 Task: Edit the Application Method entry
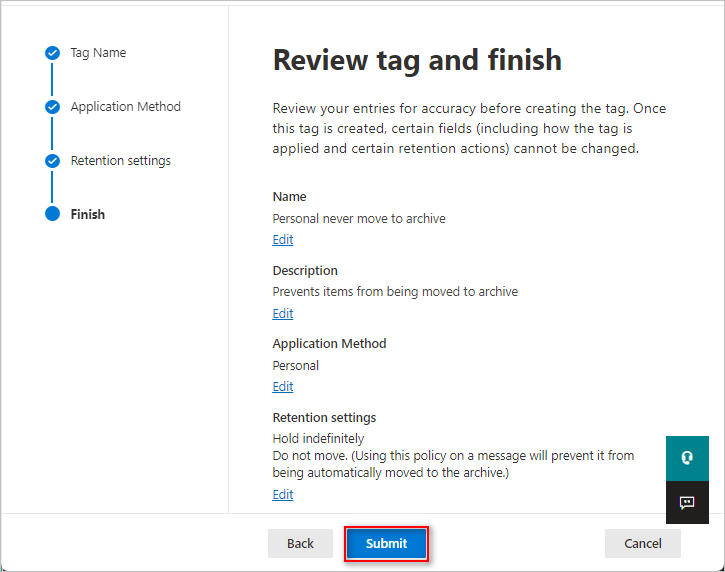pos(283,387)
